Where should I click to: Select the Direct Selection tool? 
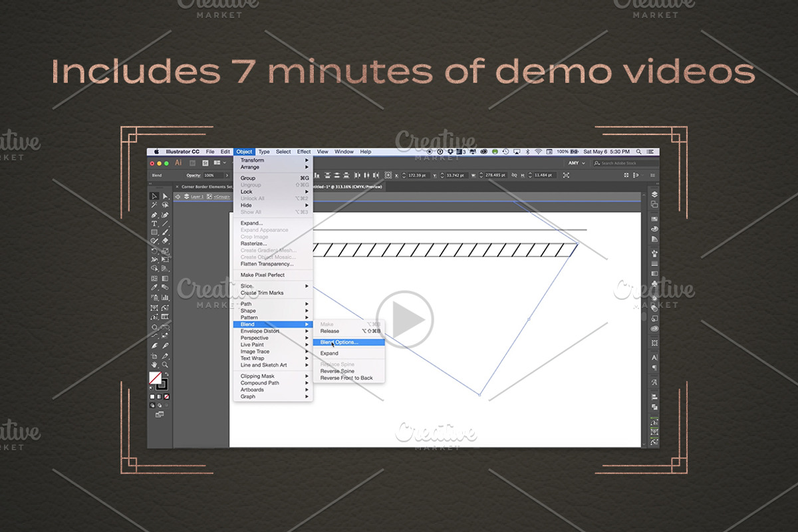165,196
